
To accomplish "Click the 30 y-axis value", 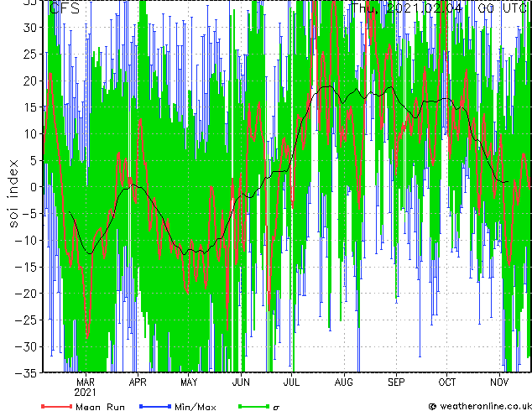I will click(x=30, y=28).
